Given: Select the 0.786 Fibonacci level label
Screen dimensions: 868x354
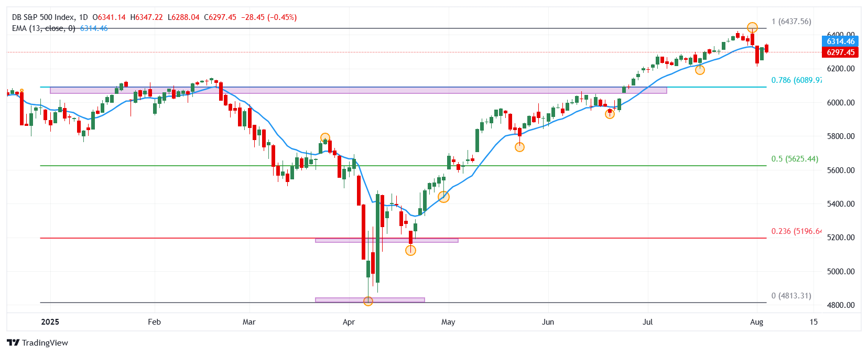Looking at the screenshot, I should click(796, 80).
